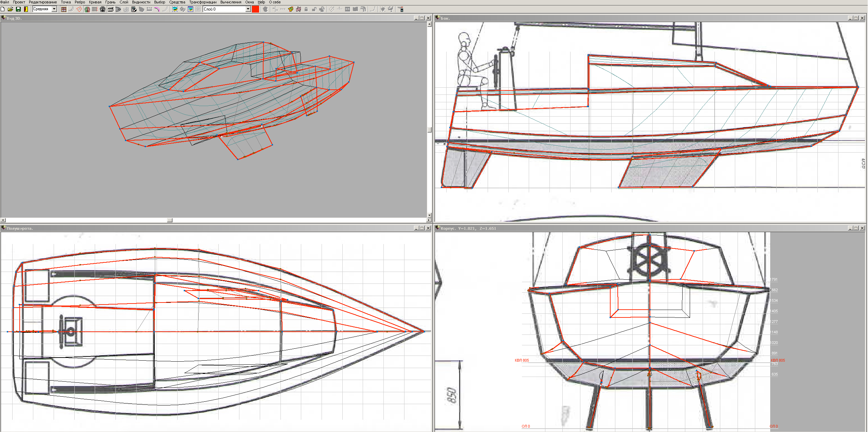Viewport: 868px width, 432px height.
Task: Open file with the folder icon
Action: (10, 9)
